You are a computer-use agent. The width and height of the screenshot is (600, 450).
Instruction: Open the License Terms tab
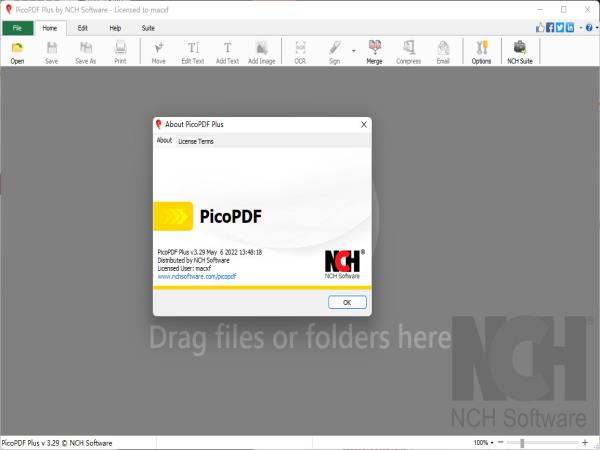196,141
